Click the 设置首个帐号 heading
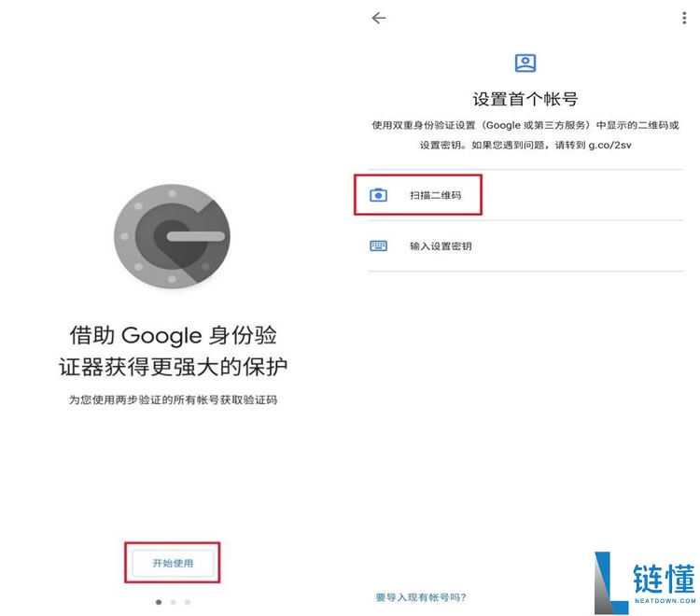This screenshot has height=616, width=700. tap(525, 99)
